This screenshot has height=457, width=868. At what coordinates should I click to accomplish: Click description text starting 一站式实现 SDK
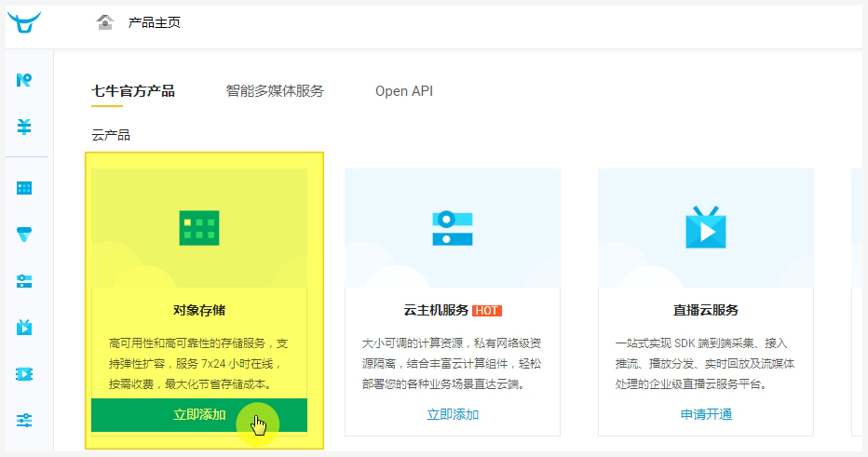tap(705, 364)
